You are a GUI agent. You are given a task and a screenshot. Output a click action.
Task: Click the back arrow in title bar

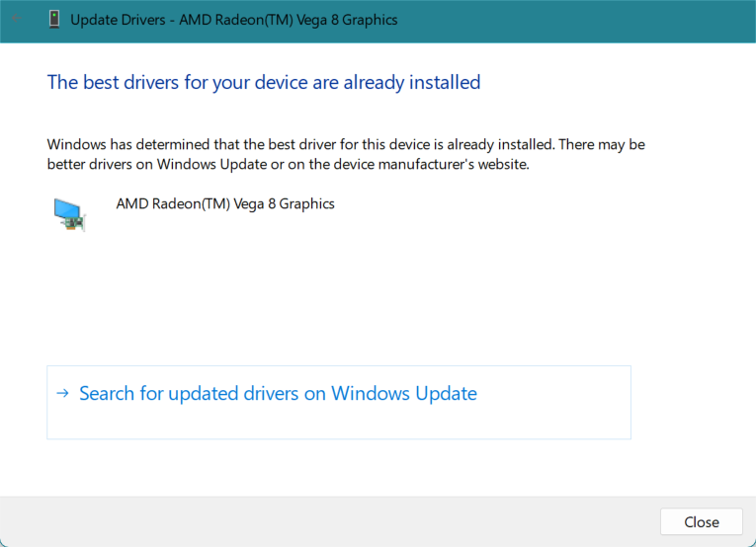(17, 19)
